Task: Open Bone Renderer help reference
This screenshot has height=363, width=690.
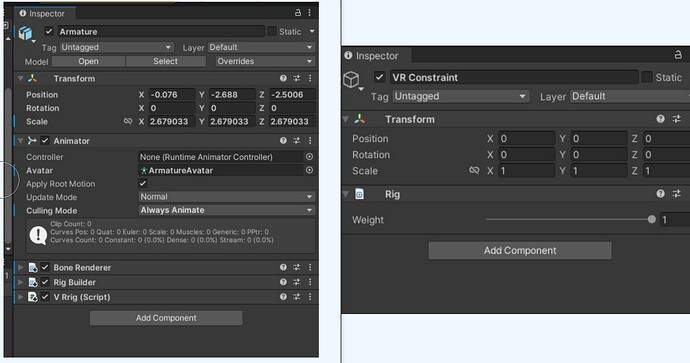Action: 283,267
